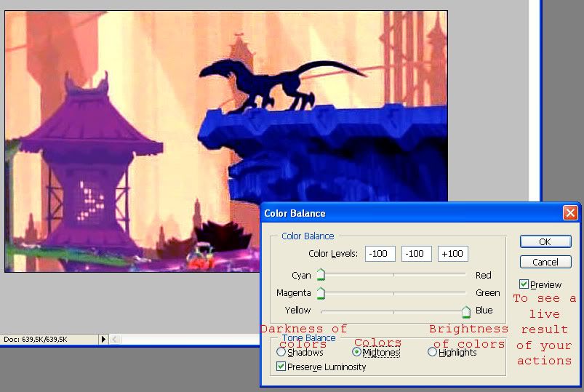
Task: Click the first Color Levels field
Action: tap(380, 254)
